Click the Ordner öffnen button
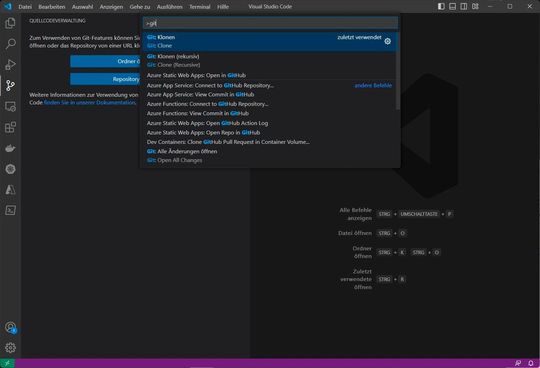 [x=105, y=61]
